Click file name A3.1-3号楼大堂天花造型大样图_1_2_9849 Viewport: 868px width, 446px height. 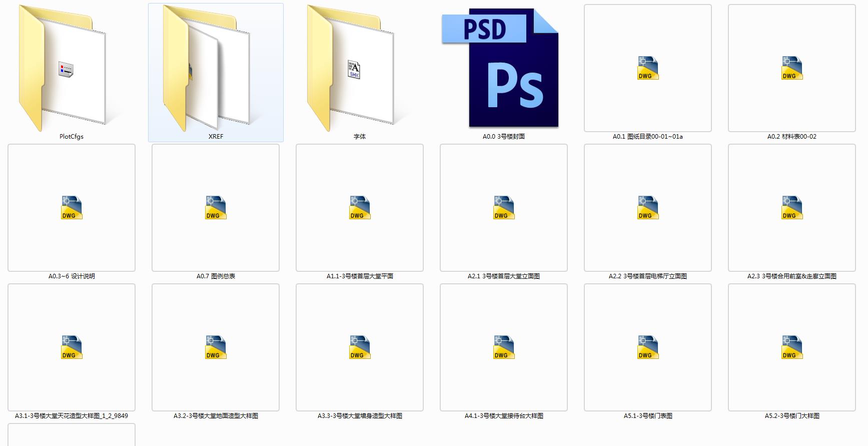(x=72, y=416)
